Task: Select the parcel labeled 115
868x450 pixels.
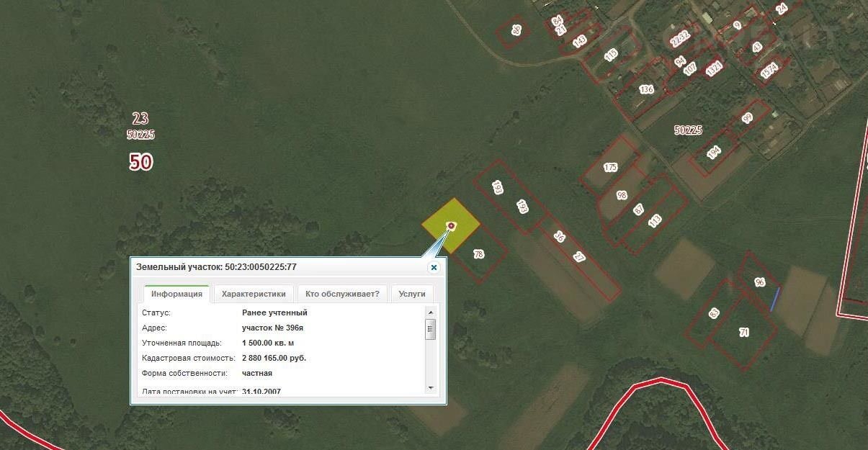Action: 611,55
